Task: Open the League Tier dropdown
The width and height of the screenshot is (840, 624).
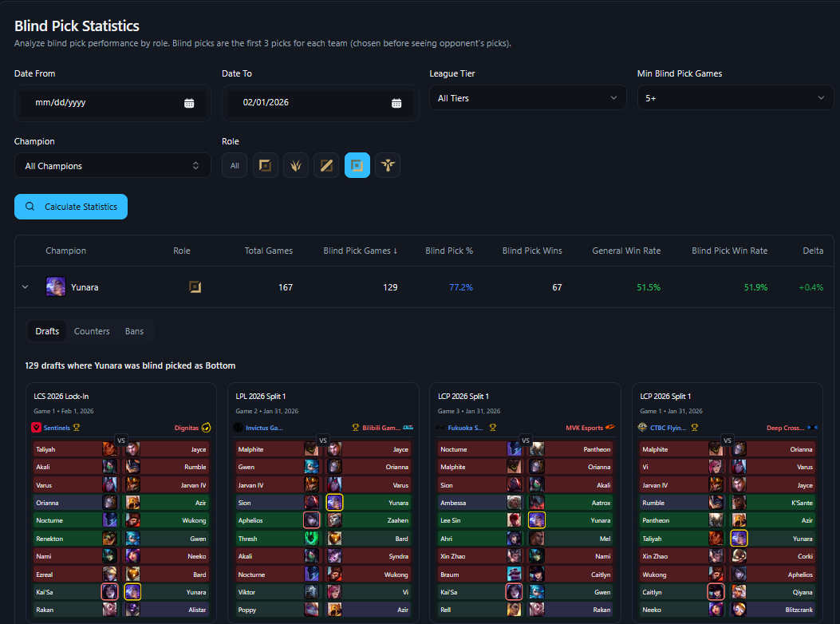Action: pos(527,98)
